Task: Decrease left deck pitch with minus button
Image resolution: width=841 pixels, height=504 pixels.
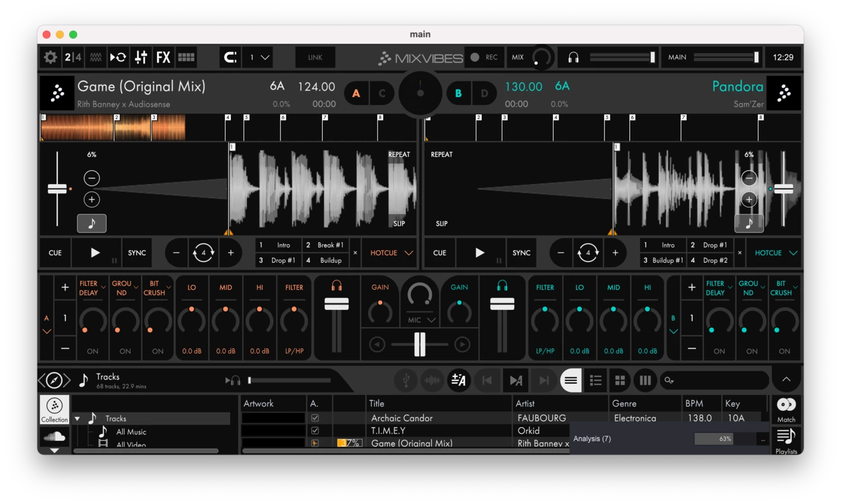Action: (x=92, y=178)
